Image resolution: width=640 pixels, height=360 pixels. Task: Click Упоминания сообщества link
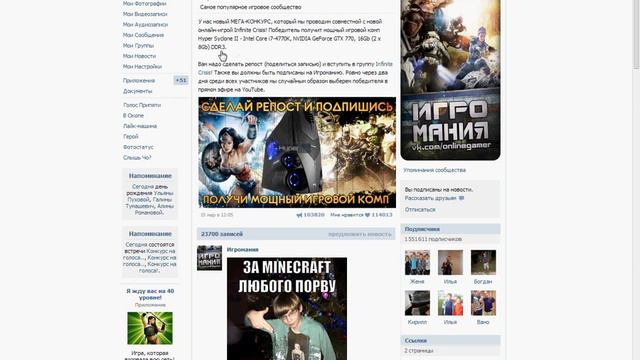435,170
